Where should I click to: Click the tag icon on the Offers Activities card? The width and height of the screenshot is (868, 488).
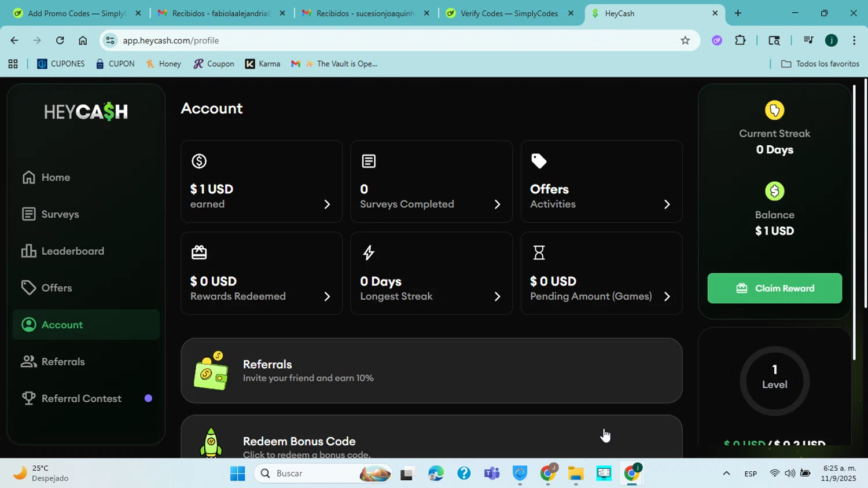[539, 161]
